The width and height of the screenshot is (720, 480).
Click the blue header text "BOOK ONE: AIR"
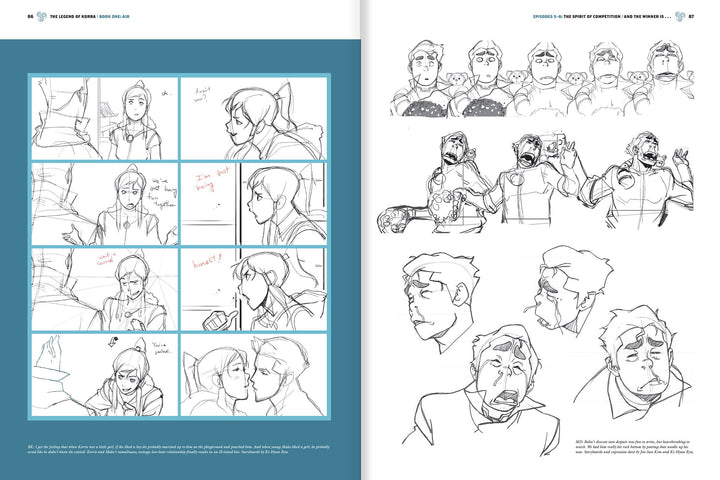coord(115,17)
